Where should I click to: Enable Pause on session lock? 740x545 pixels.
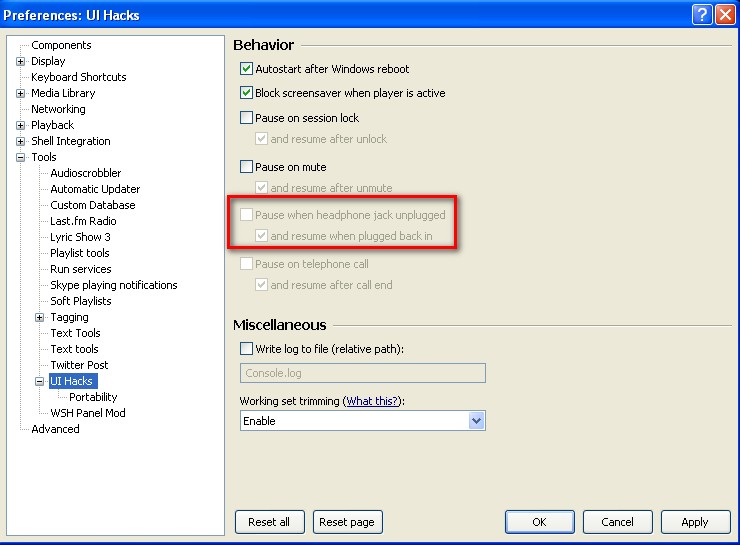tap(246, 117)
